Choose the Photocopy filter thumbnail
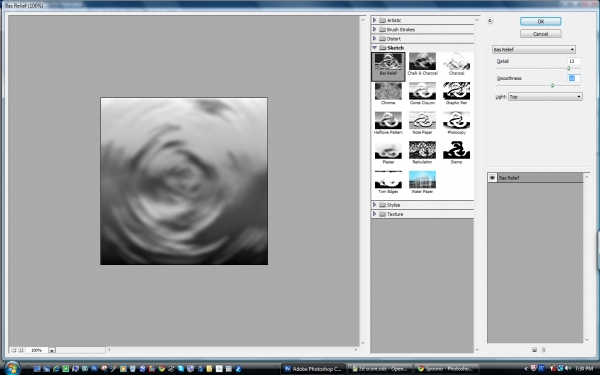 click(x=456, y=121)
